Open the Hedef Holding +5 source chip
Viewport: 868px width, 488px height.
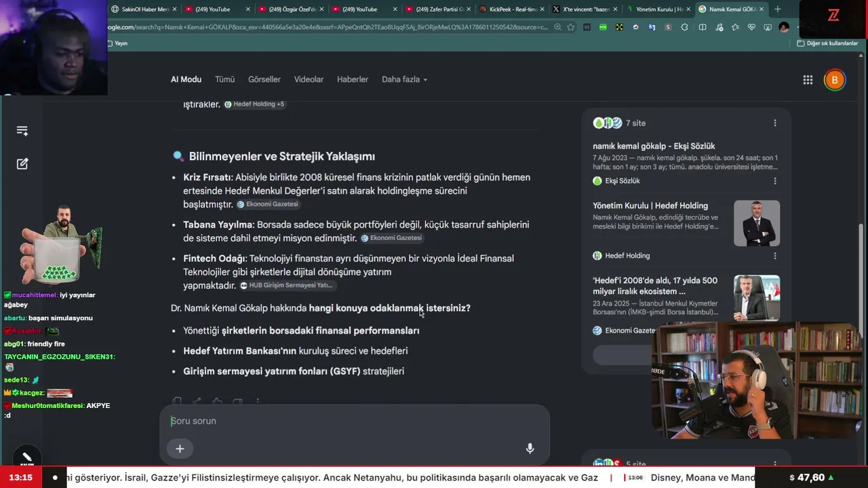coord(254,104)
